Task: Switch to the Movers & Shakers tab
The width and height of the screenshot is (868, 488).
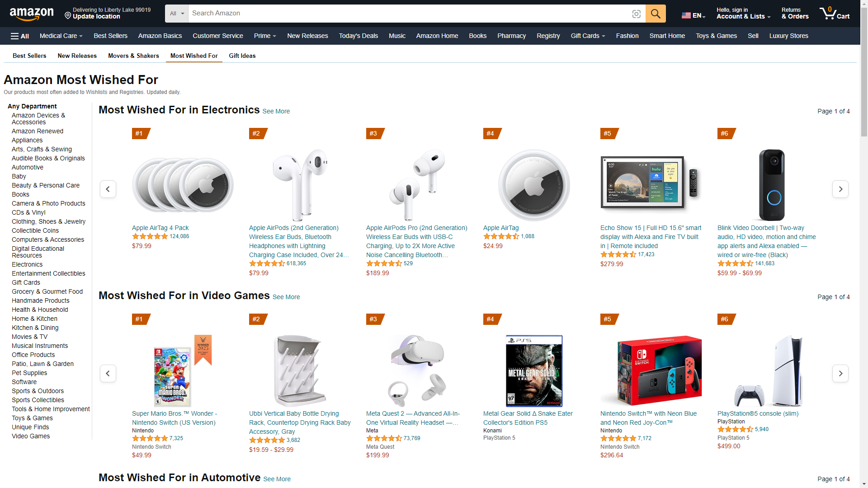Action: pyautogui.click(x=133, y=56)
